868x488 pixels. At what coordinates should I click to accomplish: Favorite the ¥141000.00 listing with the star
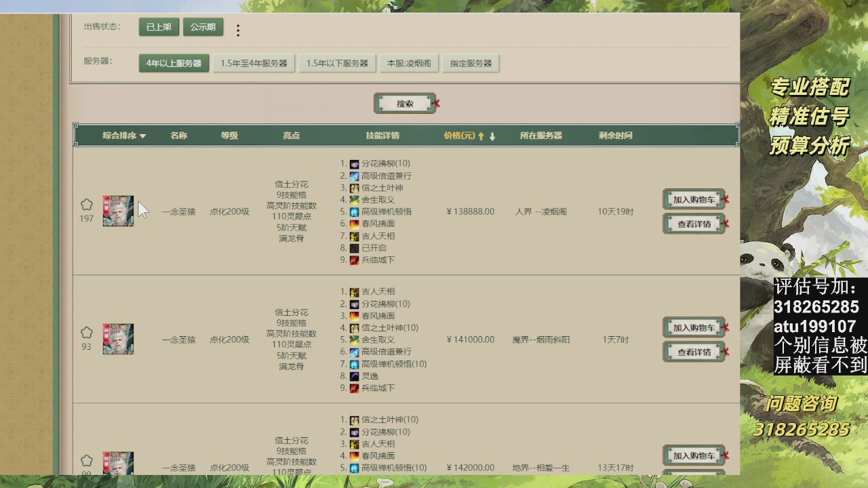pos(87,333)
